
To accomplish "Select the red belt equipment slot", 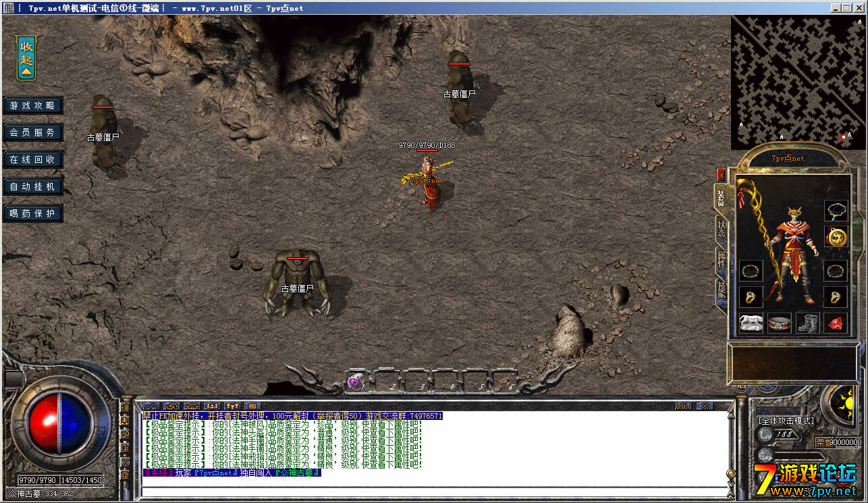I will click(780, 323).
